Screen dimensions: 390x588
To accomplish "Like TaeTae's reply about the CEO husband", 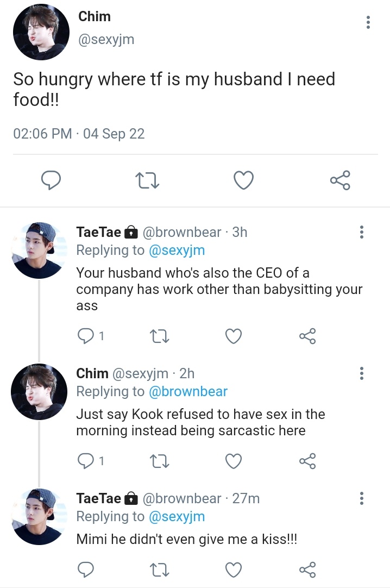I will coord(234,336).
